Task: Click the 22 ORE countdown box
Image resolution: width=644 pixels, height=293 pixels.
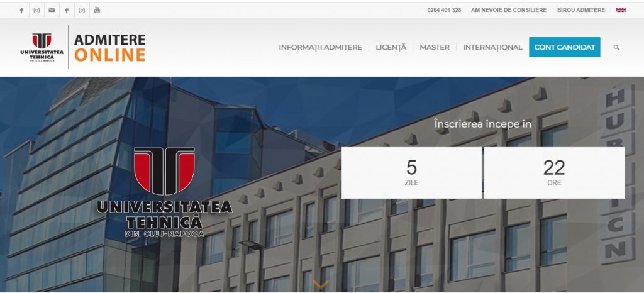Action: pos(554,173)
